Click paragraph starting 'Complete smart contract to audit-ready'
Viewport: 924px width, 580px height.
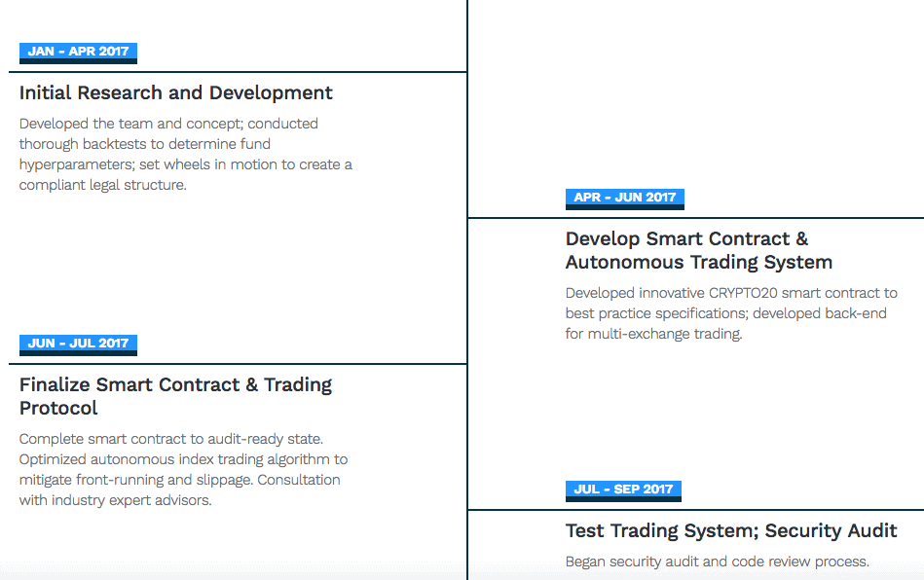183,469
